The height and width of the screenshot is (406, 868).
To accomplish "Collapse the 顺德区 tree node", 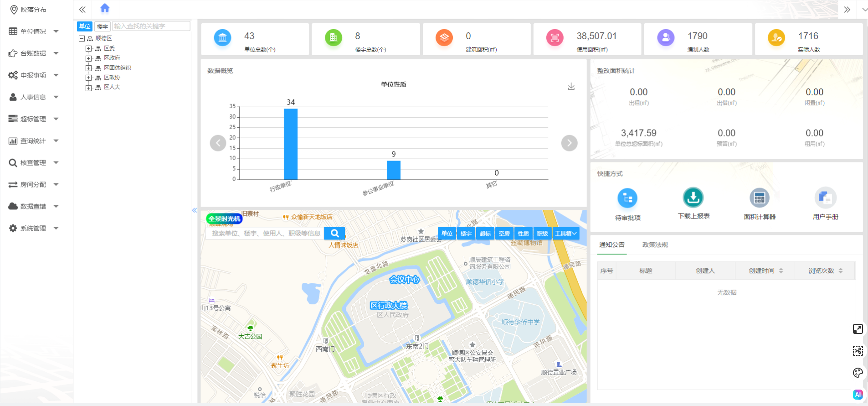I will pos(82,38).
